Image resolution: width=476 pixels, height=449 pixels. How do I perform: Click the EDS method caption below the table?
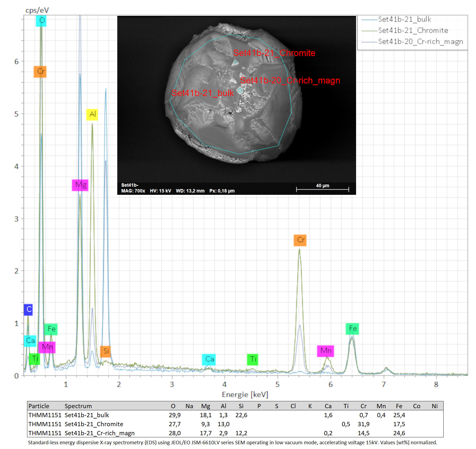[x=232, y=442]
